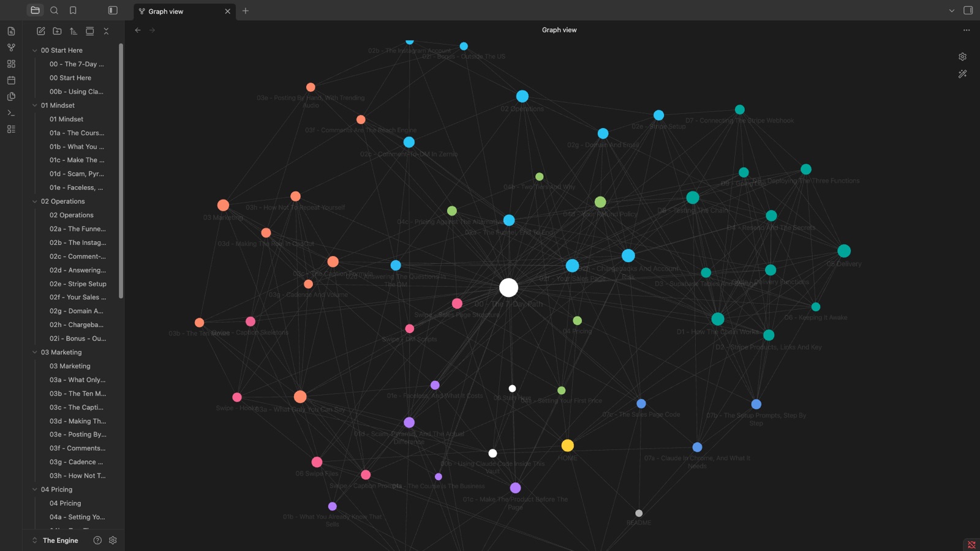This screenshot has height=551, width=980.
Task: Select the Swipe - Hooks graph node
Action: pos(237,397)
